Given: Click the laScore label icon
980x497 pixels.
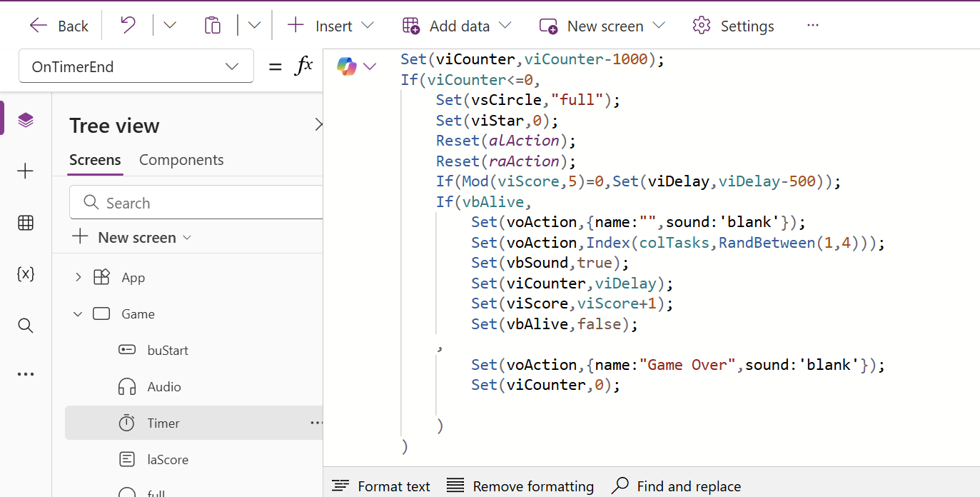Looking at the screenshot, I should (126, 460).
